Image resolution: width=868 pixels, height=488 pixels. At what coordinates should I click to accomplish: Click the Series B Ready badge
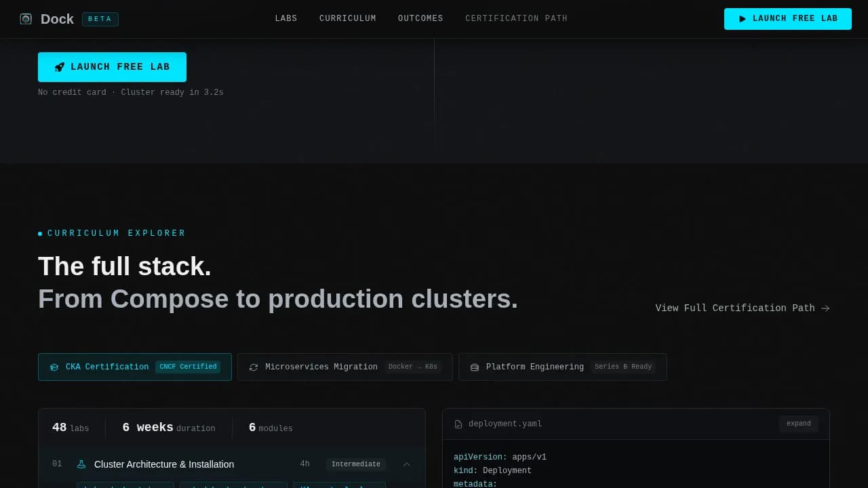point(623,367)
